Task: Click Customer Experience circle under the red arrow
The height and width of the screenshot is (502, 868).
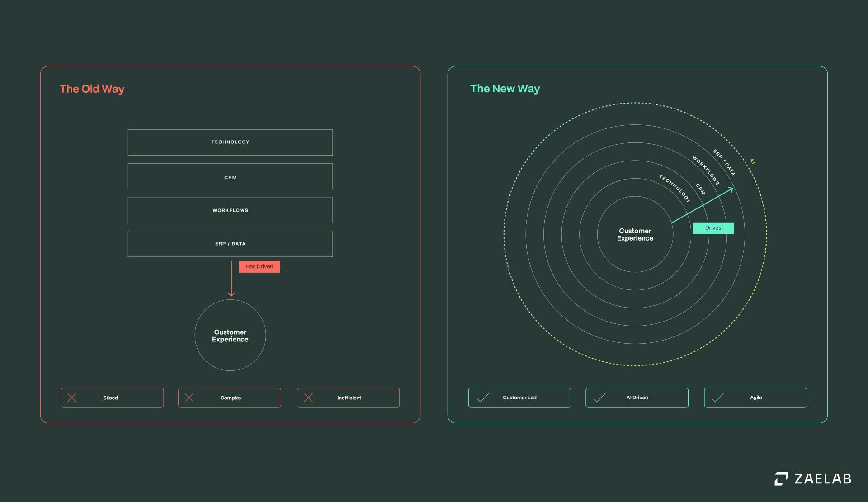Action: (230, 336)
